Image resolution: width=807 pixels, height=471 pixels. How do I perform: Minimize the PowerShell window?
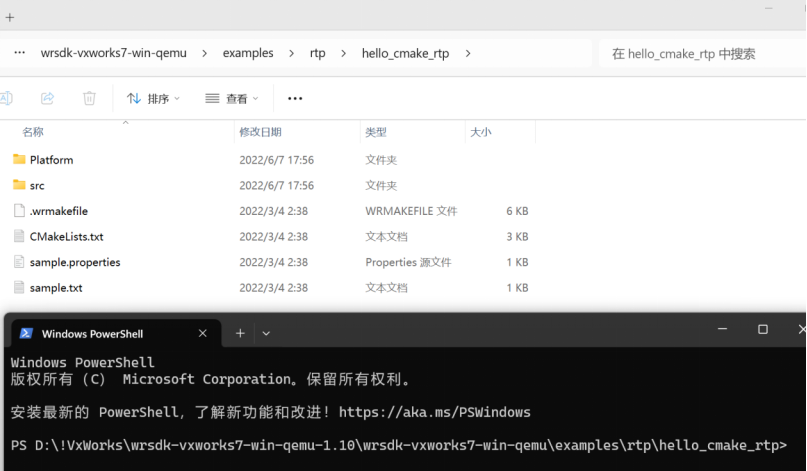point(723,329)
